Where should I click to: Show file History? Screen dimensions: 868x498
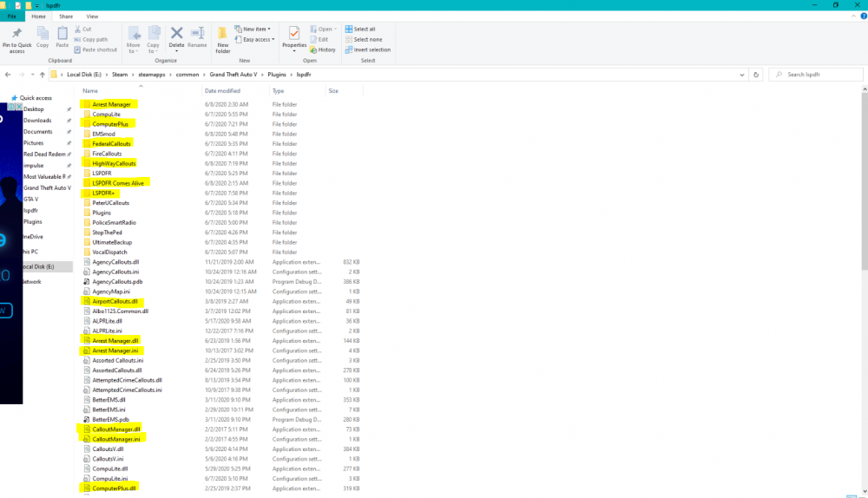point(323,49)
